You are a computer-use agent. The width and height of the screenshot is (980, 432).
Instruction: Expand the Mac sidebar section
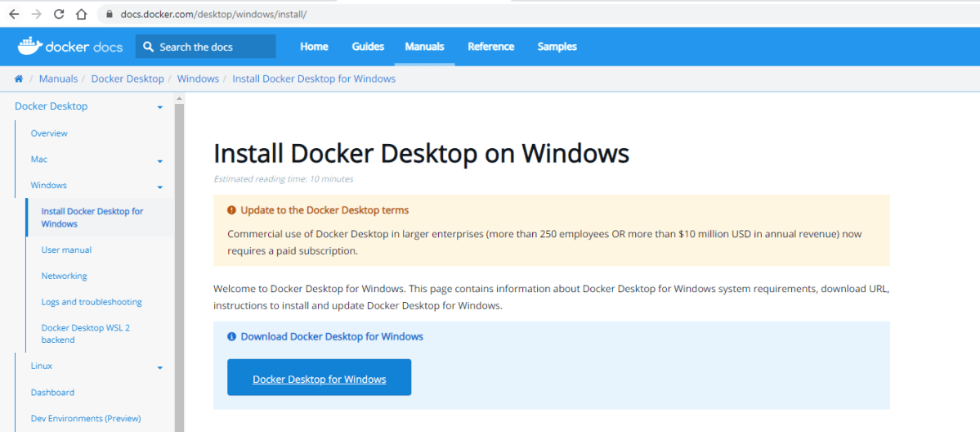160,161
